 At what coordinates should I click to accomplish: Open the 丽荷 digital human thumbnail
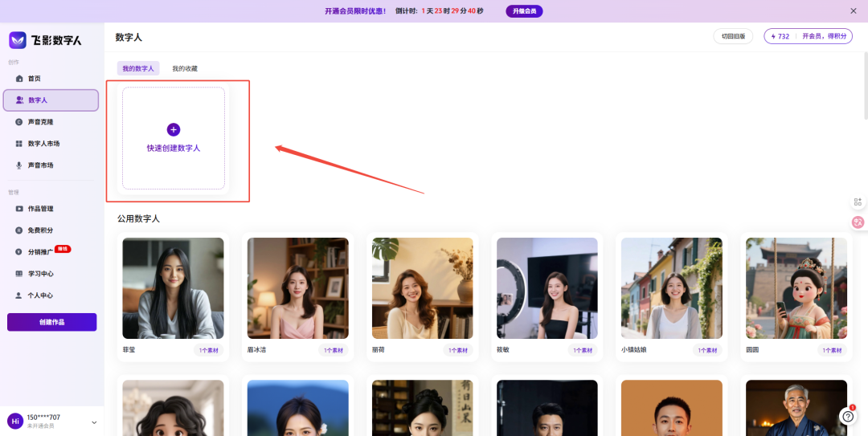(x=423, y=288)
